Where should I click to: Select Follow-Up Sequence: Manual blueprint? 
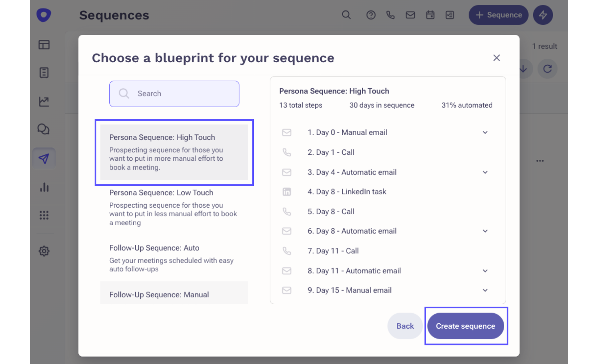point(174,293)
